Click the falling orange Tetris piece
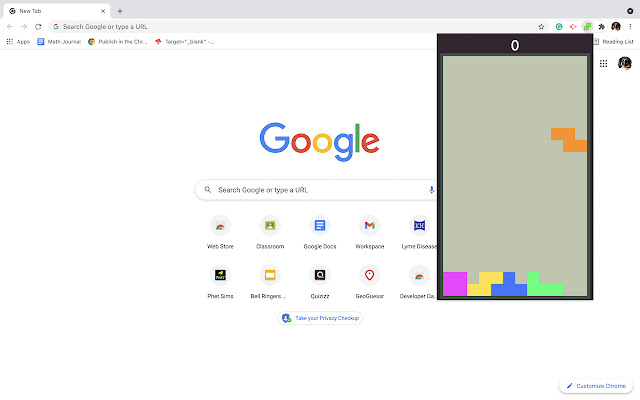The image size is (640, 400). point(569,140)
